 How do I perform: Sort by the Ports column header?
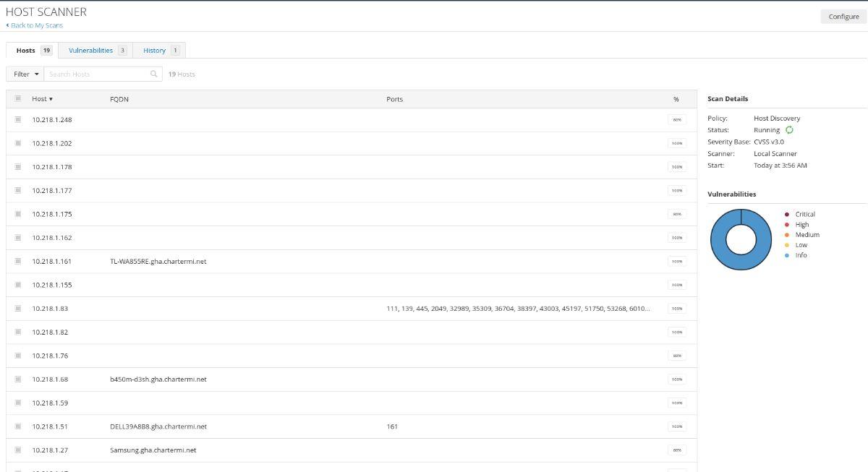(394, 99)
